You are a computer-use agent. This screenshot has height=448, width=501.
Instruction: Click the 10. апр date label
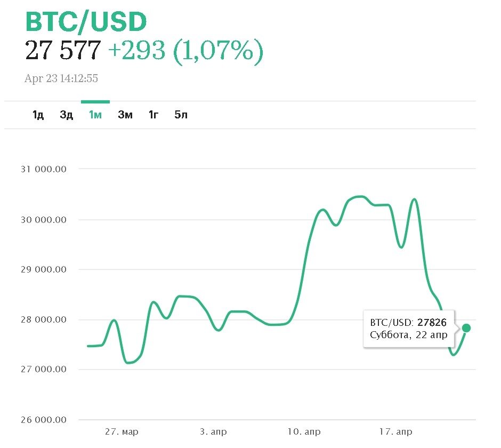(304, 431)
